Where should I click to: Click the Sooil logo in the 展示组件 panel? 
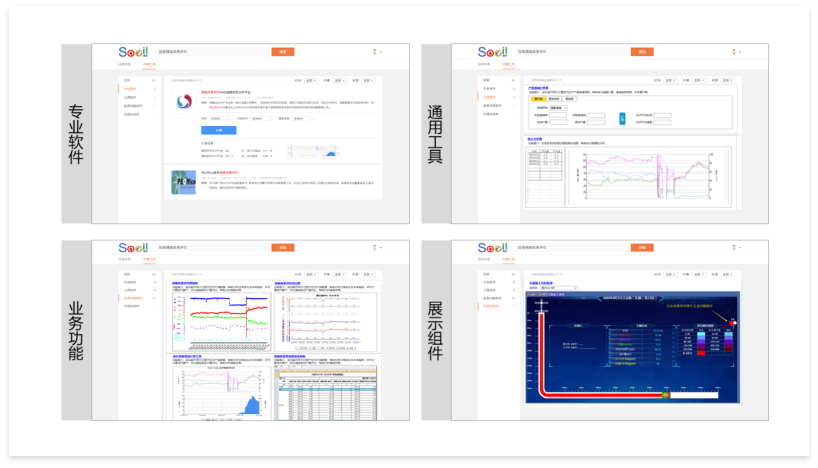(x=492, y=247)
